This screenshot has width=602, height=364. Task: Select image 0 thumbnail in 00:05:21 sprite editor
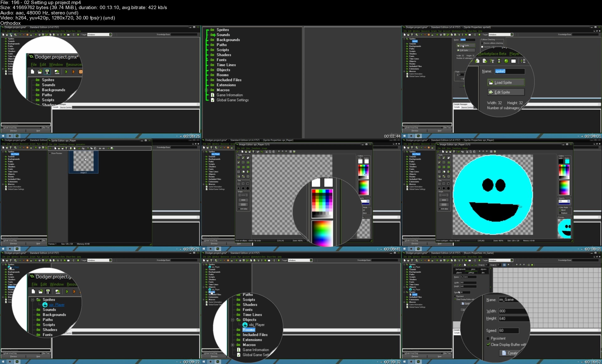coord(83,162)
